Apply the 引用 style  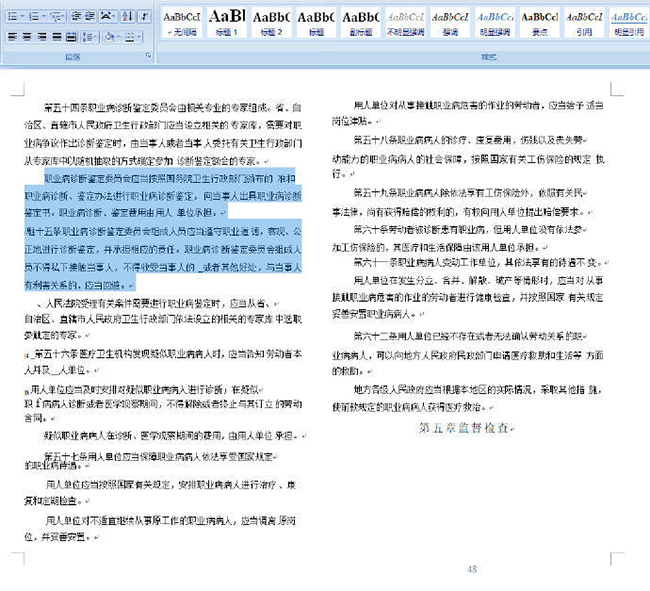coord(585,23)
